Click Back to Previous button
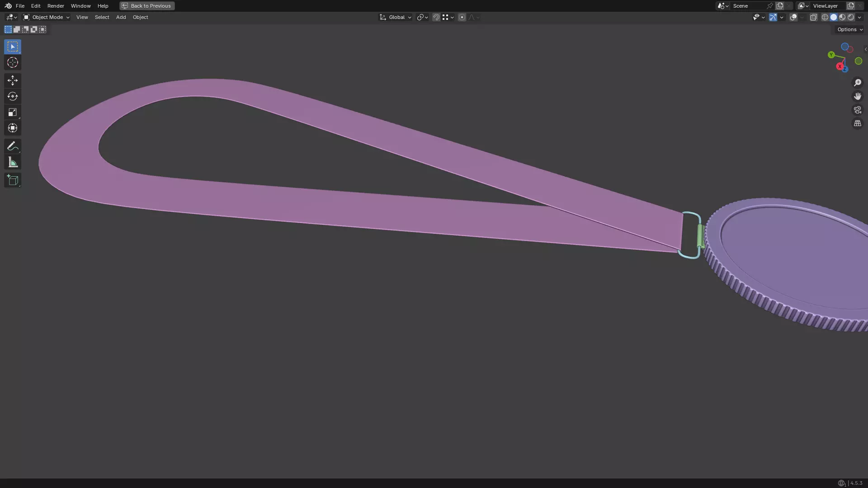The image size is (868, 488). click(147, 6)
